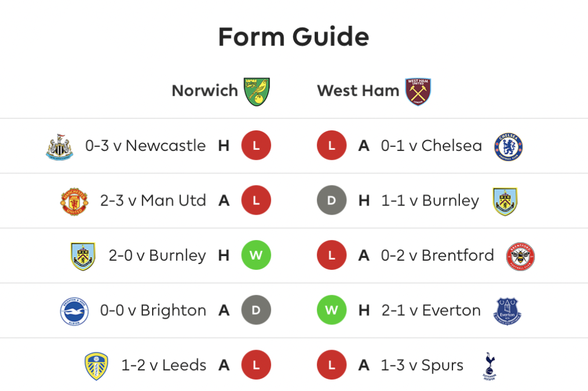Select the Brighton seagull crest
This screenshot has height=391, width=588.
tap(74, 311)
